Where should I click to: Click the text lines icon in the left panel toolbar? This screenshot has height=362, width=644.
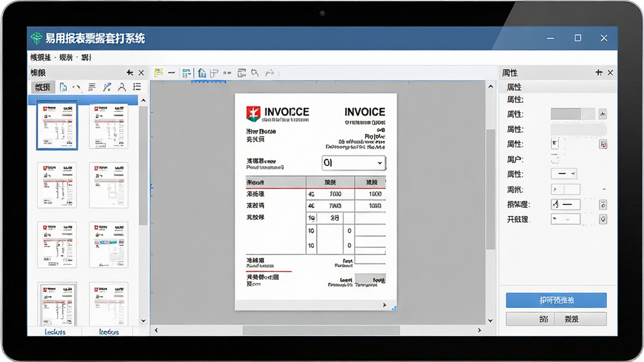point(92,87)
